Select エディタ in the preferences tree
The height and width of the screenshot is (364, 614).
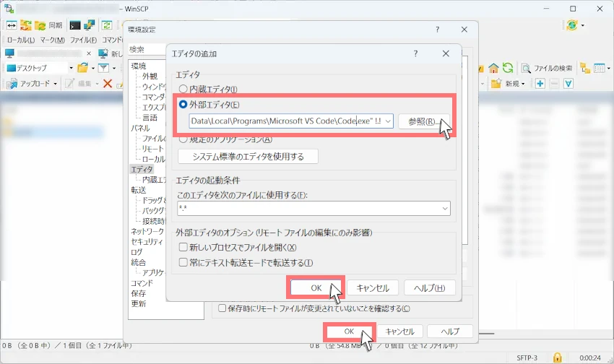pyautogui.click(x=142, y=170)
